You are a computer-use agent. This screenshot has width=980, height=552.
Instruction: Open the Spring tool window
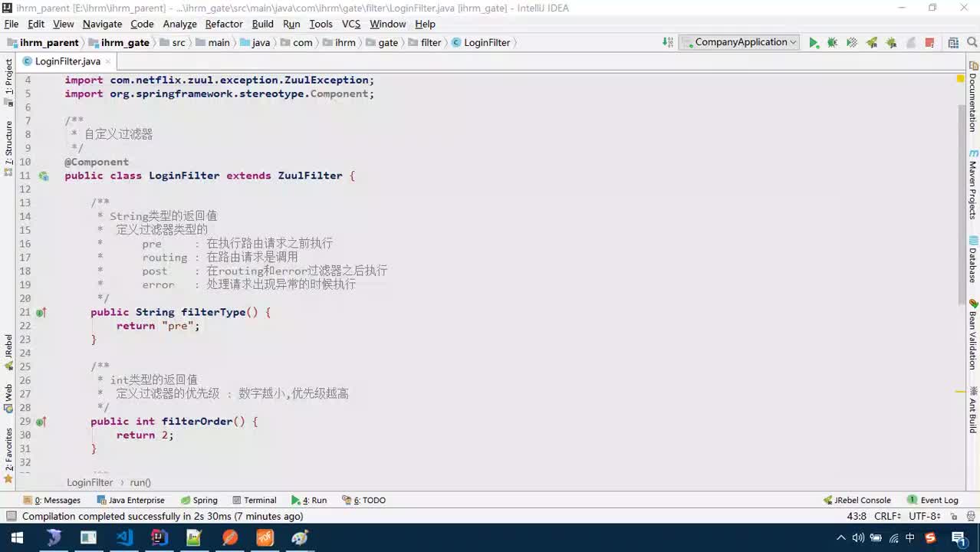[199, 500]
